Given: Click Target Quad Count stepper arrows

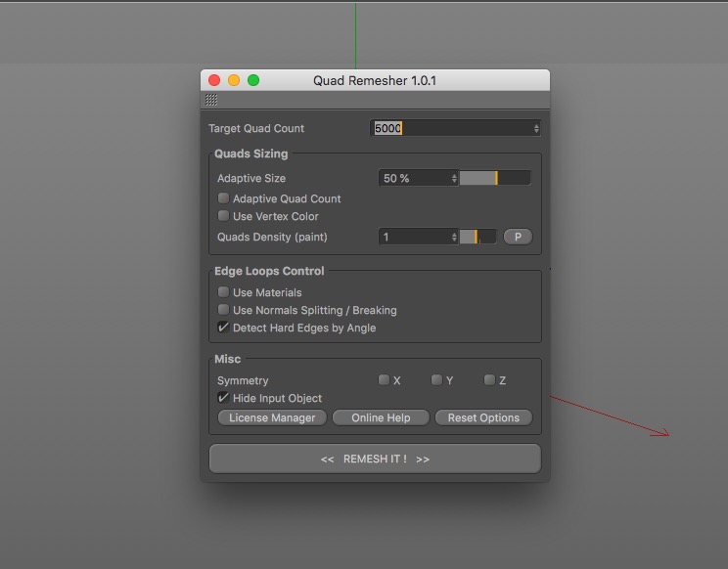Looking at the screenshot, I should tap(536, 128).
